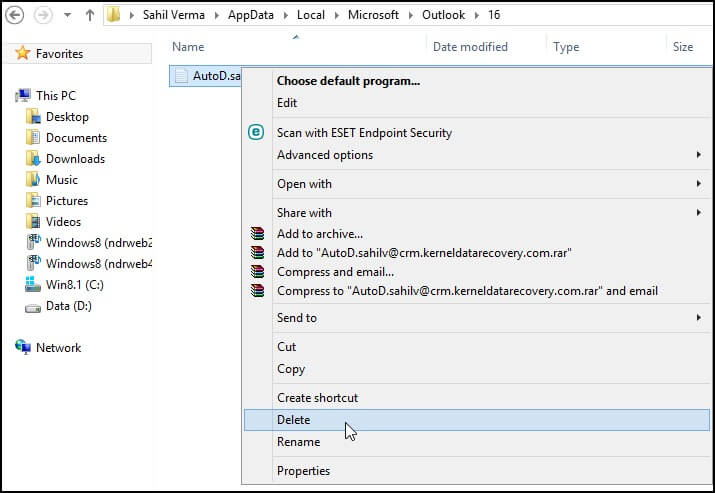The image size is (715, 493).
Task: Click the Windows8 (ndrweb2 network drive icon
Action: [x=33, y=242]
